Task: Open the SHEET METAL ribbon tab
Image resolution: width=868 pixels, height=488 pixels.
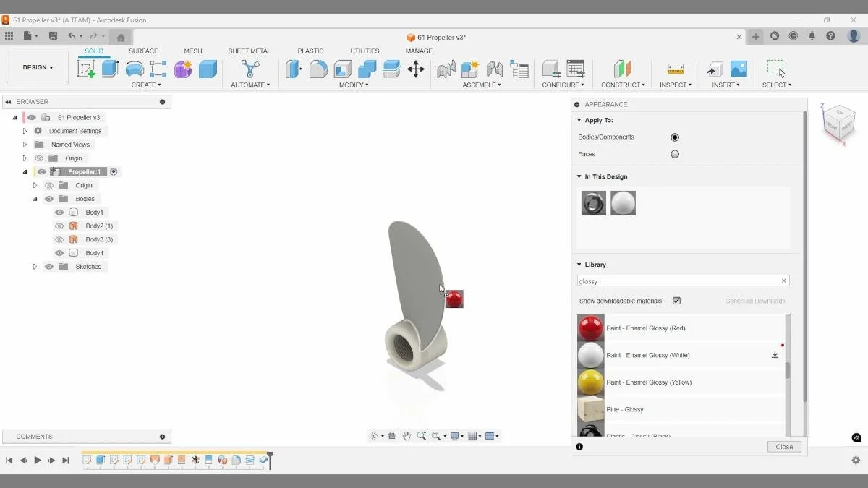Action: tap(250, 51)
